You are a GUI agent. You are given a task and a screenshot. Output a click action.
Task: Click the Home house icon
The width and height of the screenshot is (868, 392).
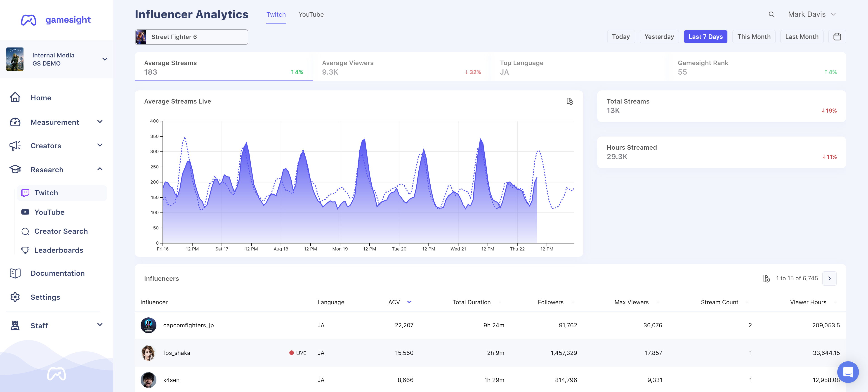coord(15,97)
